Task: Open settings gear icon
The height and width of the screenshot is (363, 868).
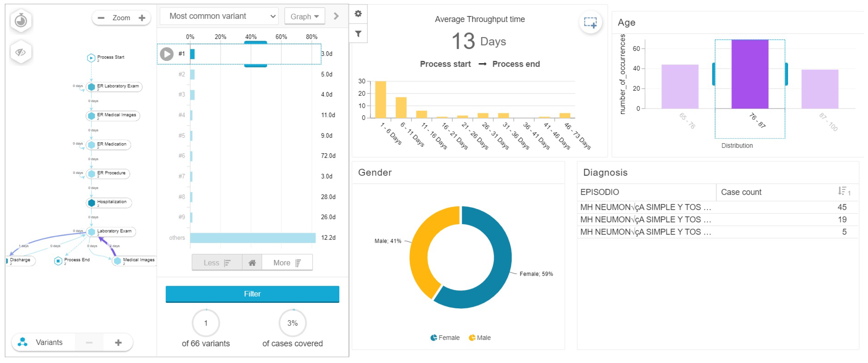Action: point(358,13)
